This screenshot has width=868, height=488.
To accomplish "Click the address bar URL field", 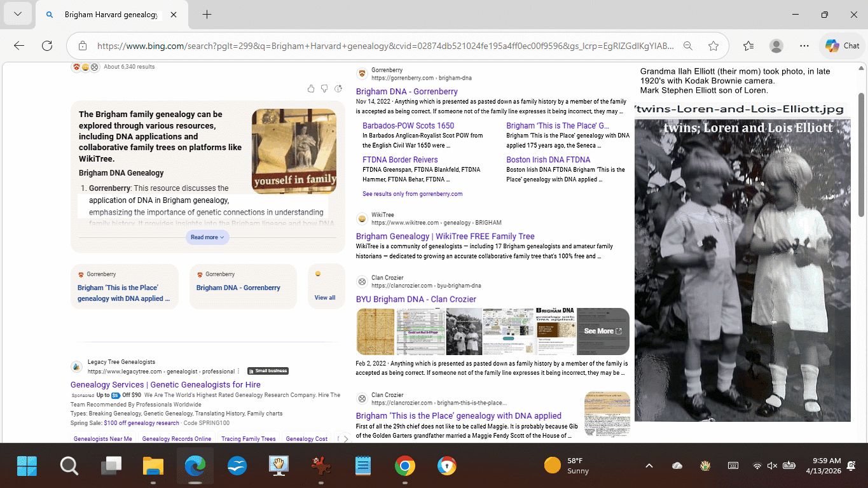I will (382, 46).
